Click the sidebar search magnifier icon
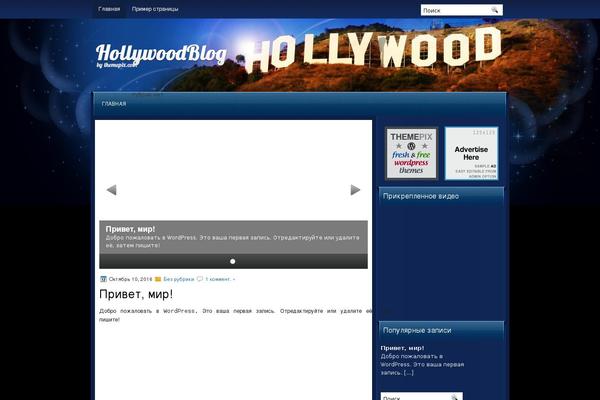 pyautogui.click(x=455, y=398)
